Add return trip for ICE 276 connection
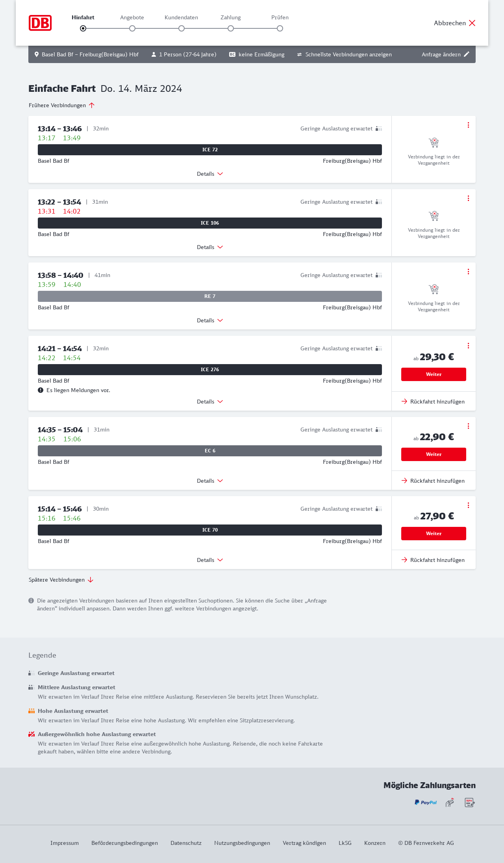 point(433,402)
